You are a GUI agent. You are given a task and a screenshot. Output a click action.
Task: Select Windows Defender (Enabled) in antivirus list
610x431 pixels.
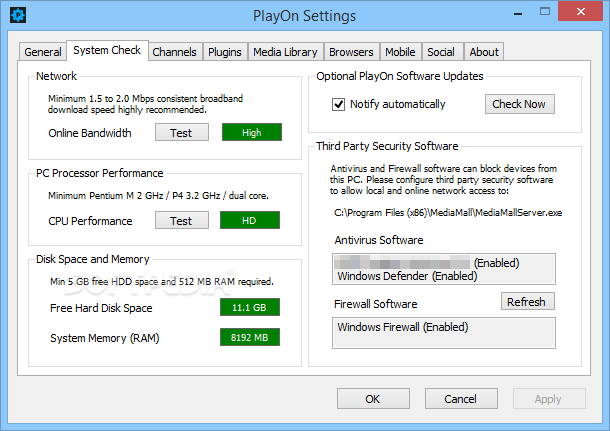click(x=407, y=276)
